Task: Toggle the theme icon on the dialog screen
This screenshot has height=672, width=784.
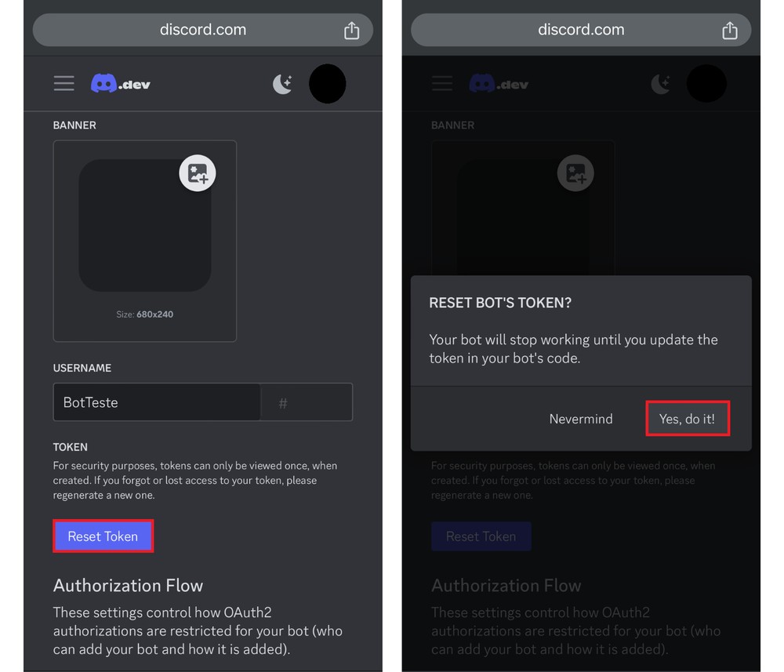Action: coord(661,83)
